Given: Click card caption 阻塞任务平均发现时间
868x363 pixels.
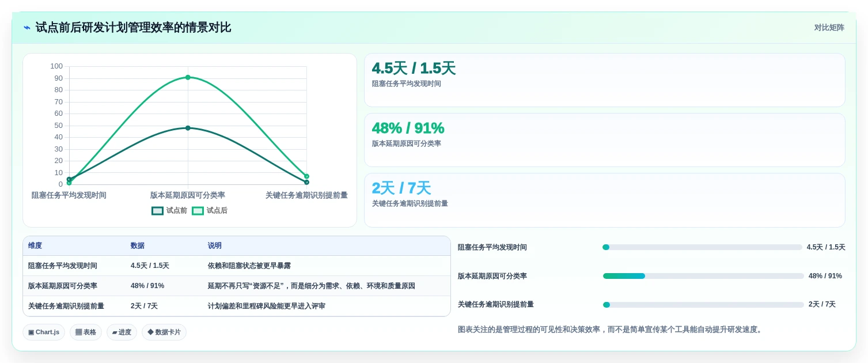Looking at the screenshot, I should click(x=407, y=84).
